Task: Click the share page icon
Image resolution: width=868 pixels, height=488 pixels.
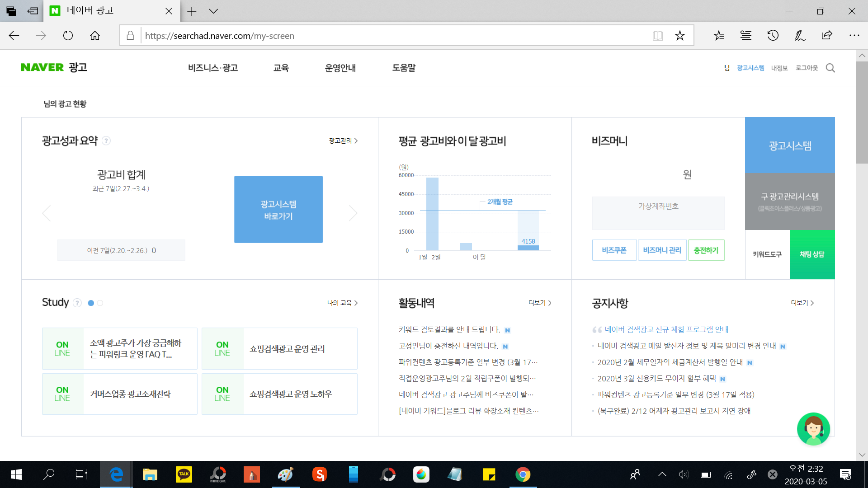Action: coord(827,36)
